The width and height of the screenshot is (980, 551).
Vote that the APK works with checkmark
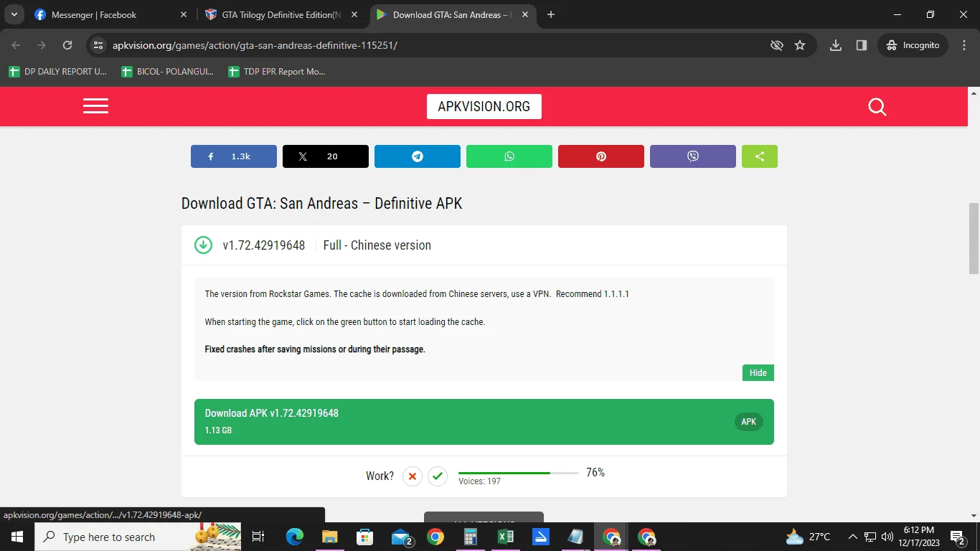[438, 476]
